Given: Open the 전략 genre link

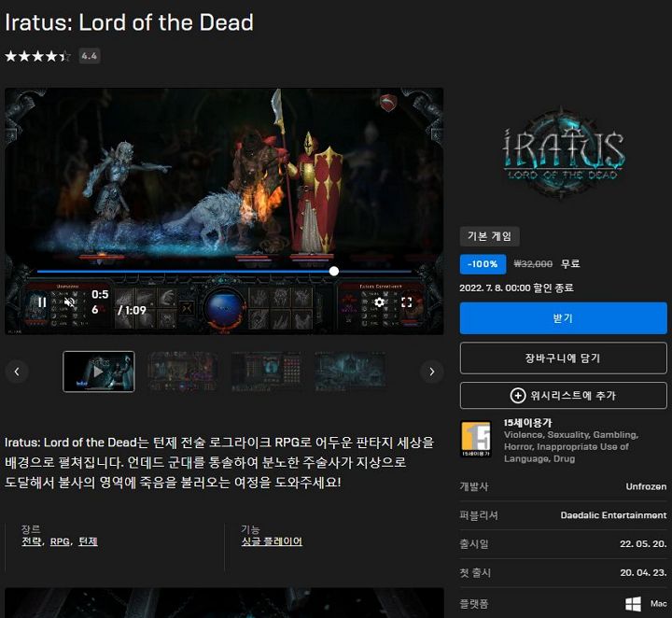Looking at the screenshot, I should 32,541.
